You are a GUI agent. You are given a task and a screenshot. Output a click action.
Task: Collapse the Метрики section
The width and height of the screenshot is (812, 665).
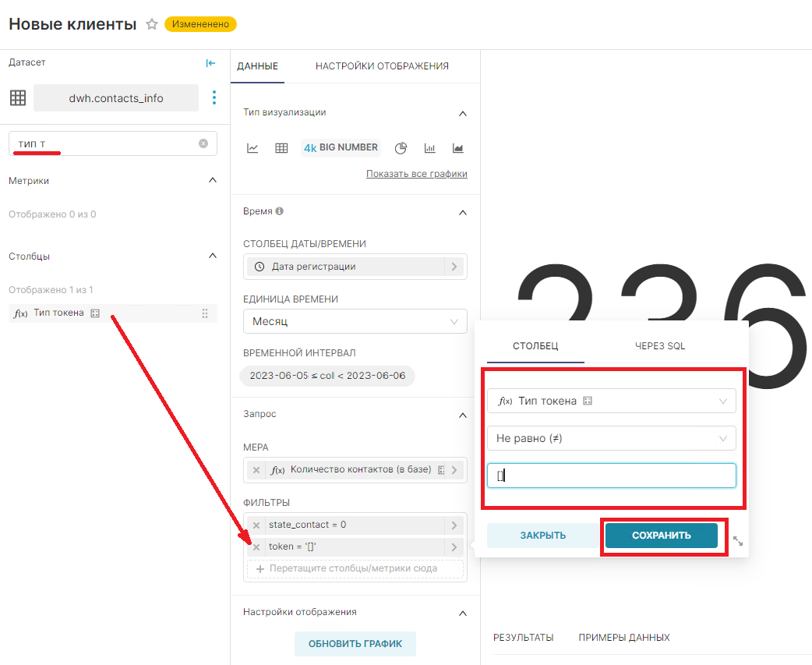tap(213, 180)
